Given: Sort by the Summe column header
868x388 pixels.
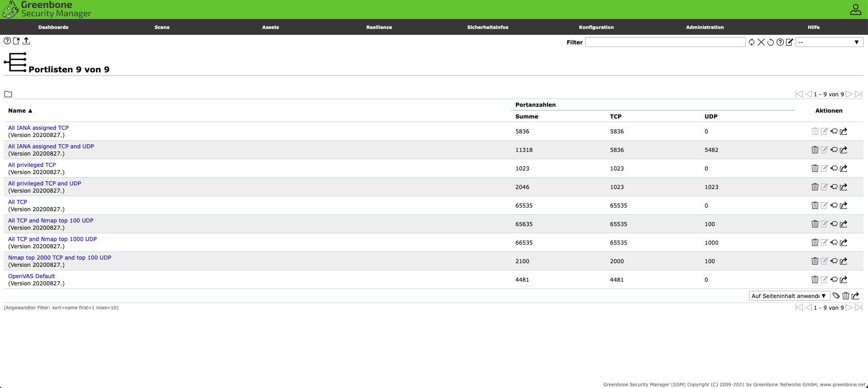Looking at the screenshot, I should click(527, 117).
